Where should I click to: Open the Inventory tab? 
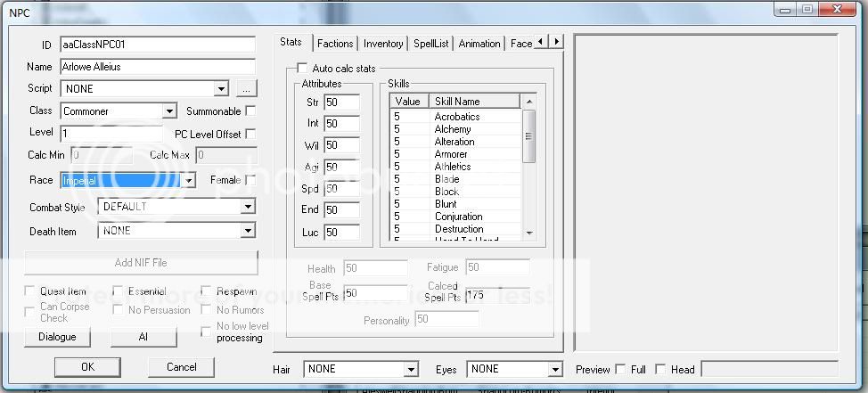(x=383, y=44)
